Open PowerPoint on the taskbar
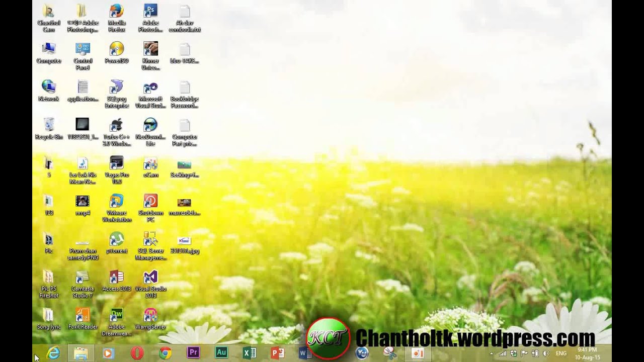 click(x=277, y=353)
